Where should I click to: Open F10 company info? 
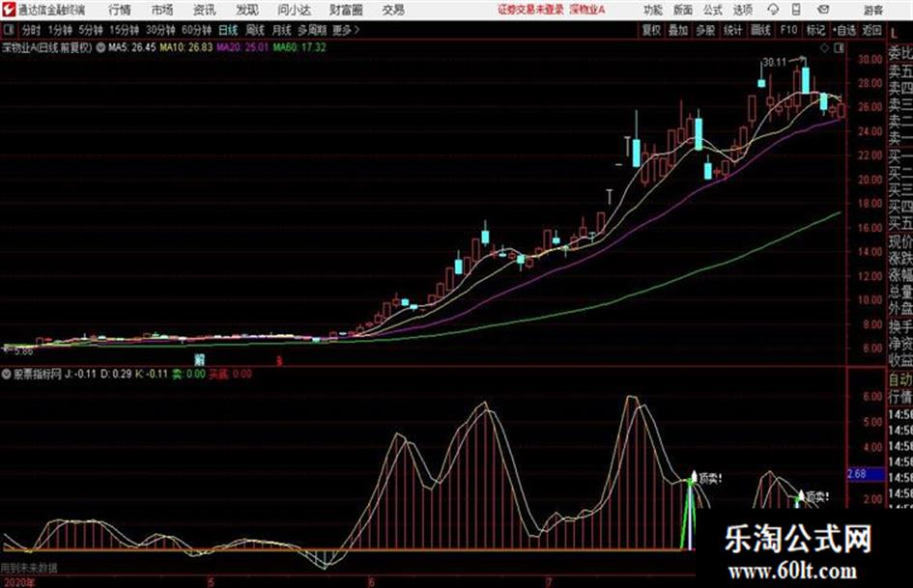click(788, 30)
